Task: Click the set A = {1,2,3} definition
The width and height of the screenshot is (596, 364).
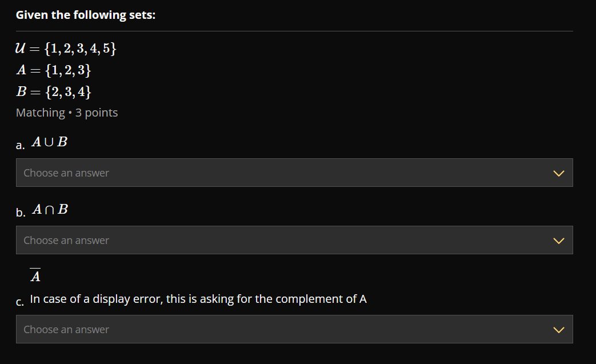Action: coord(54,70)
